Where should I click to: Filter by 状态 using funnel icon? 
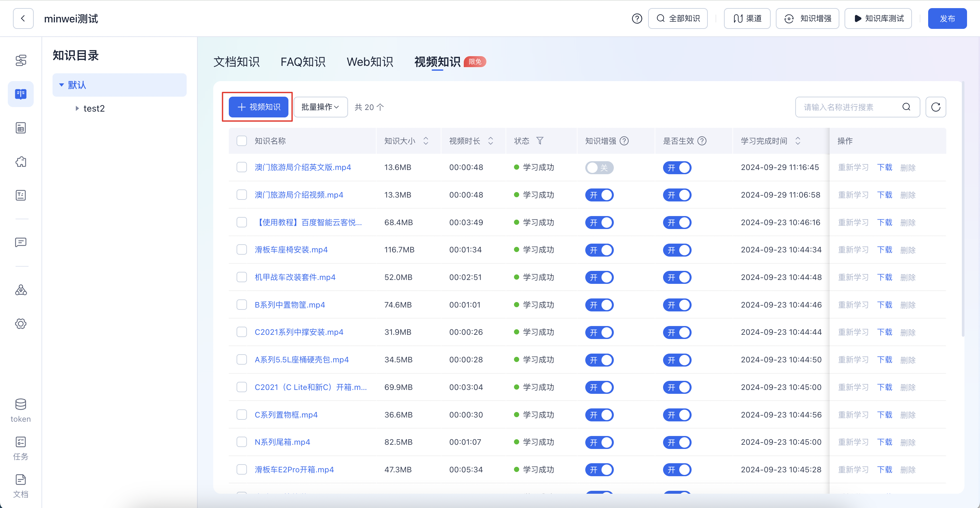click(540, 141)
